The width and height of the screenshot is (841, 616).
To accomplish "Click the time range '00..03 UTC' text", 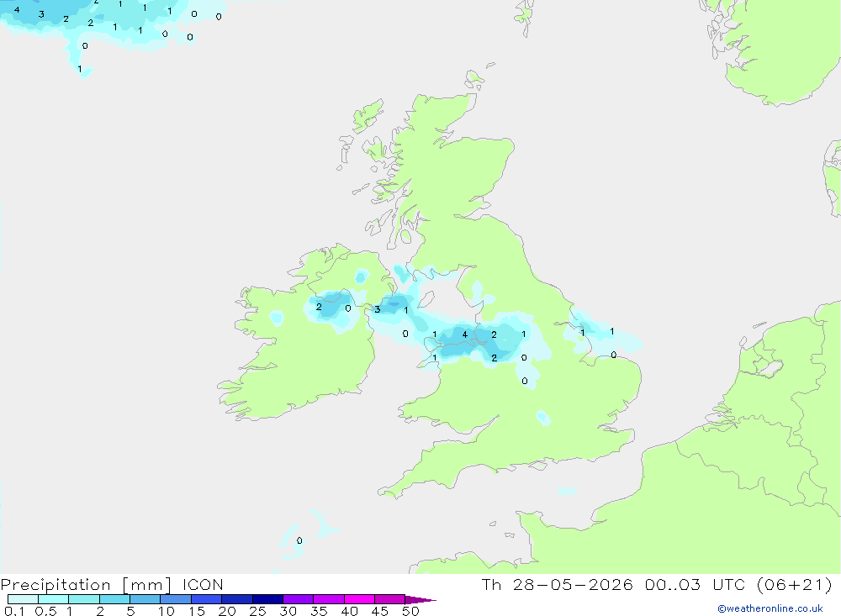I will coord(696,584).
